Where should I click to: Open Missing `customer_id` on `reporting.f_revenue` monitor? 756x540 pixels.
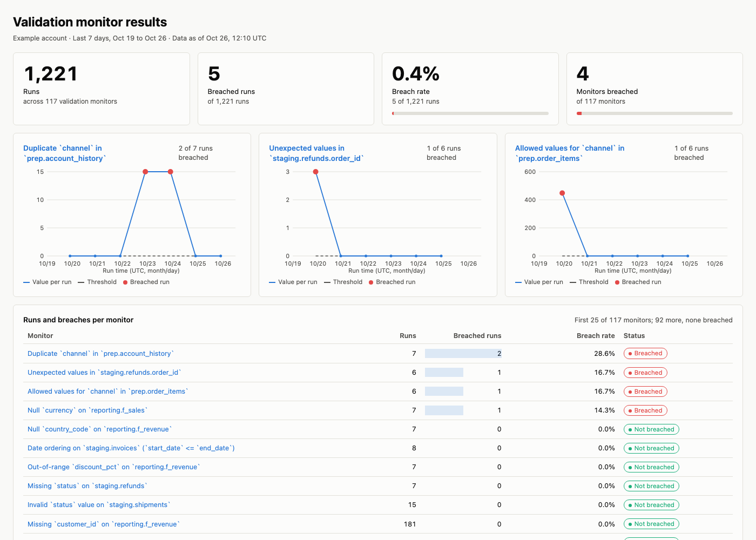(104, 524)
